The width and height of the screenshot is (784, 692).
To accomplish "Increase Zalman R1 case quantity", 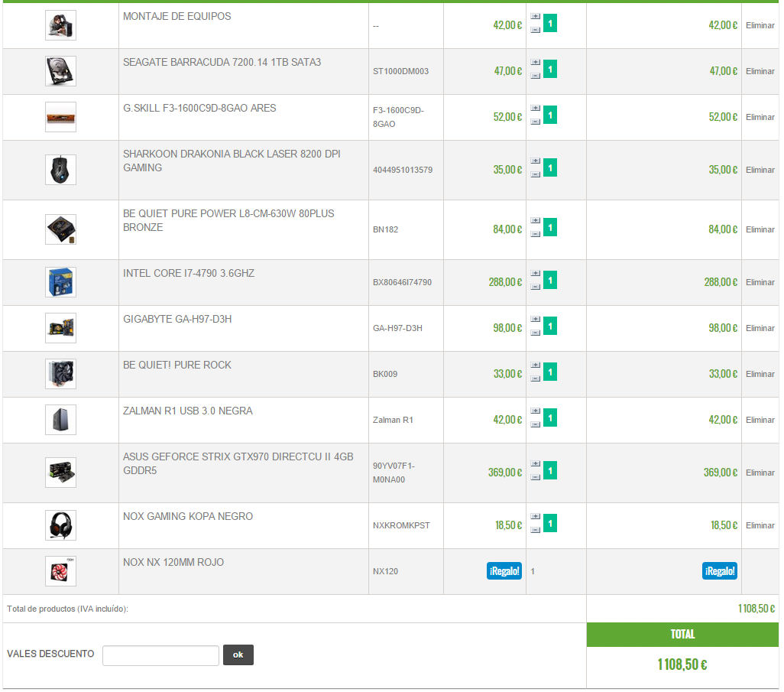I will click(535, 411).
